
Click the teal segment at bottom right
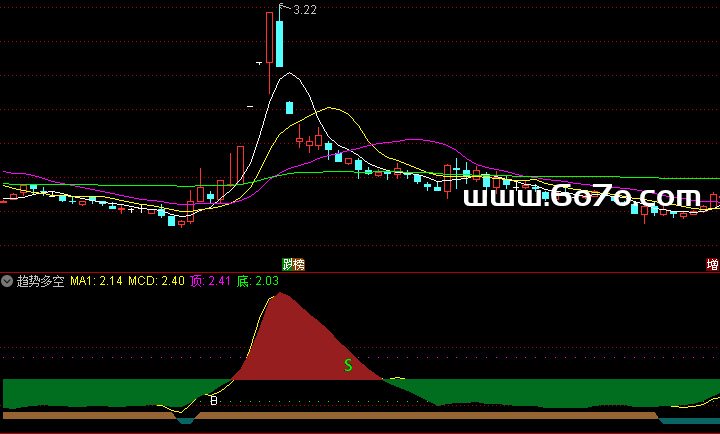690,419
